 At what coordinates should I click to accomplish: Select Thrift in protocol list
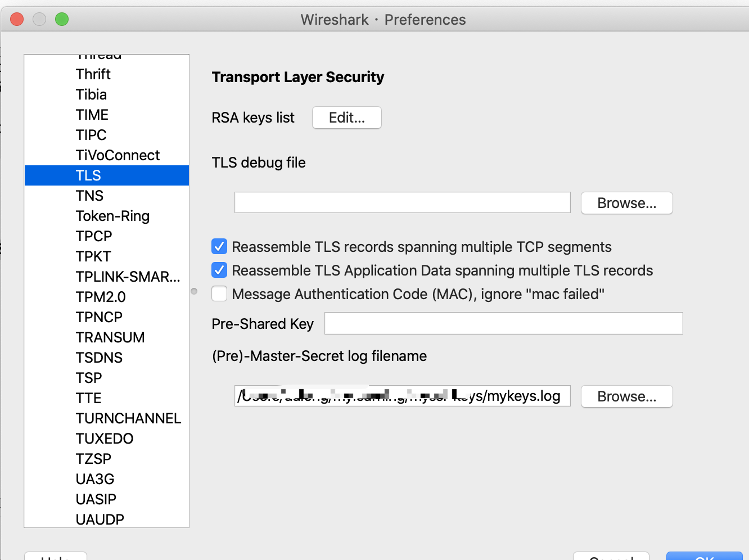click(x=107, y=74)
